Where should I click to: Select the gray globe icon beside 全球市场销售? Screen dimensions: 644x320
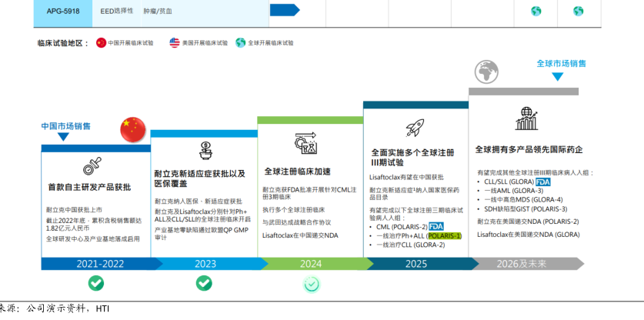(x=486, y=72)
